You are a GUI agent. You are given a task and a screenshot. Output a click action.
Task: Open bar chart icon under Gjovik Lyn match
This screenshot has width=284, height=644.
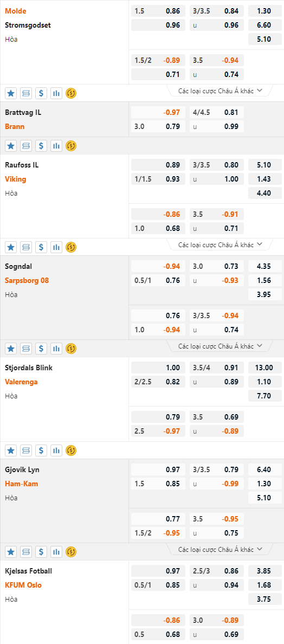tap(56, 552)
